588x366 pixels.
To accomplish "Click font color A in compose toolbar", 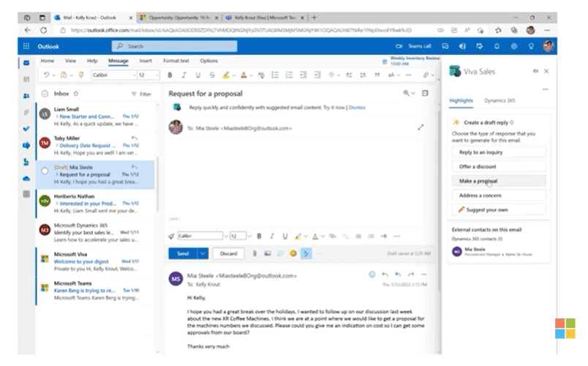I will pyautogui.click(x=315, y=236).
